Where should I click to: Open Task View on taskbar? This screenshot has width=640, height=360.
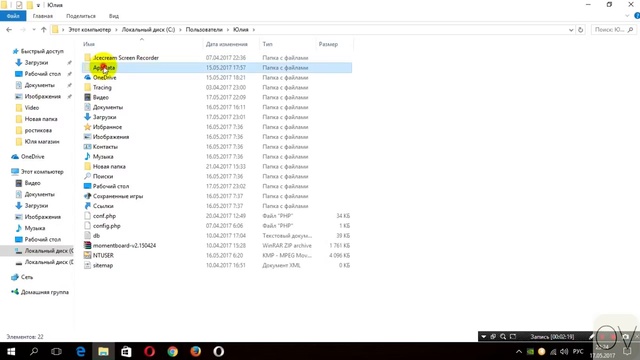coord(56,351)
